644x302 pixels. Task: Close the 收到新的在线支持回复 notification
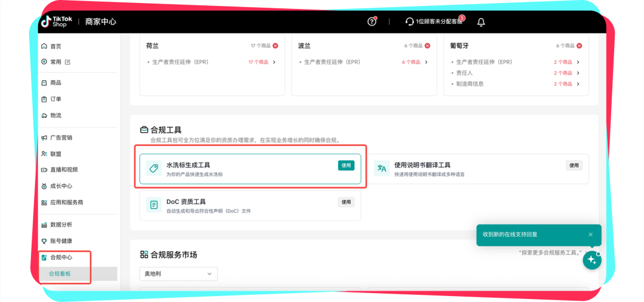click(x=590, y=235)
